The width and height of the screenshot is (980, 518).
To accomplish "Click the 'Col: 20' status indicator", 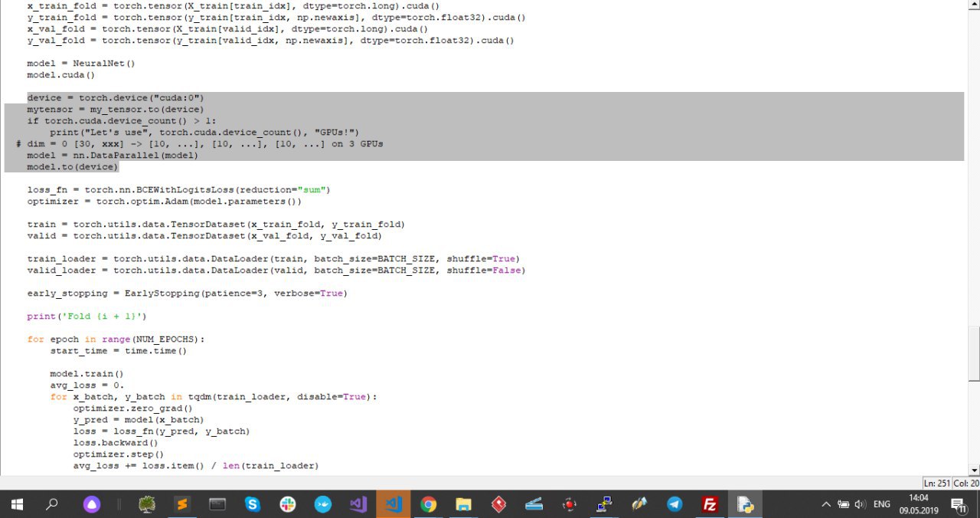I will 965,483.
